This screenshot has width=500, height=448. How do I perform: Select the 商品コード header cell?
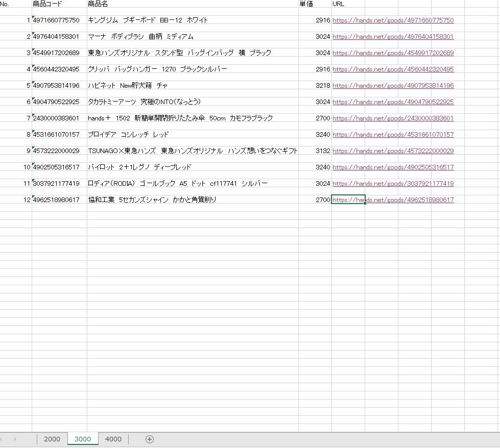click(59, 4)
